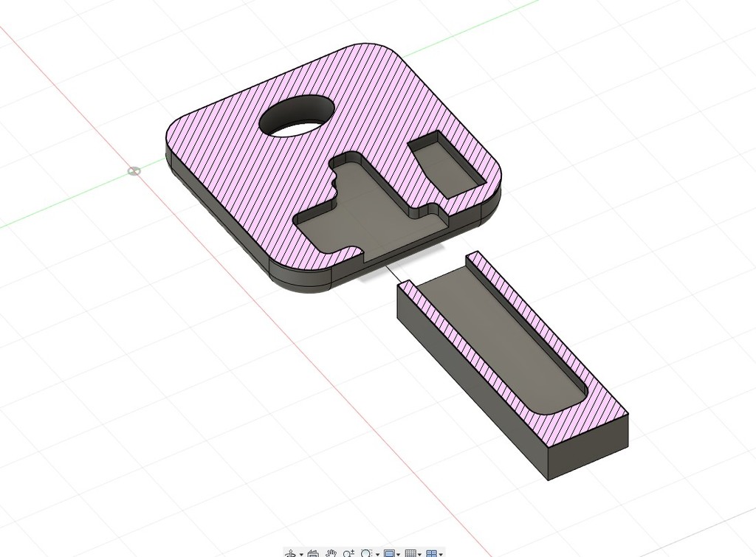756x557 pixels.
Task: Click the Display Settings icon
Action: click(x=390, y=551)
